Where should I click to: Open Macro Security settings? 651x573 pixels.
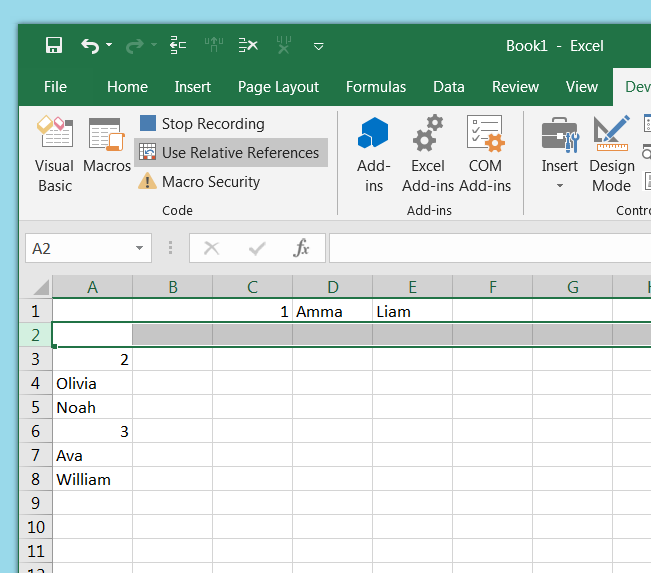(200, 182)
